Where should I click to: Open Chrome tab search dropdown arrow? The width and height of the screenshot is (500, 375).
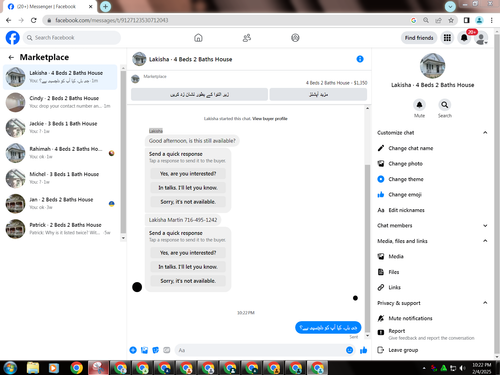450,6
